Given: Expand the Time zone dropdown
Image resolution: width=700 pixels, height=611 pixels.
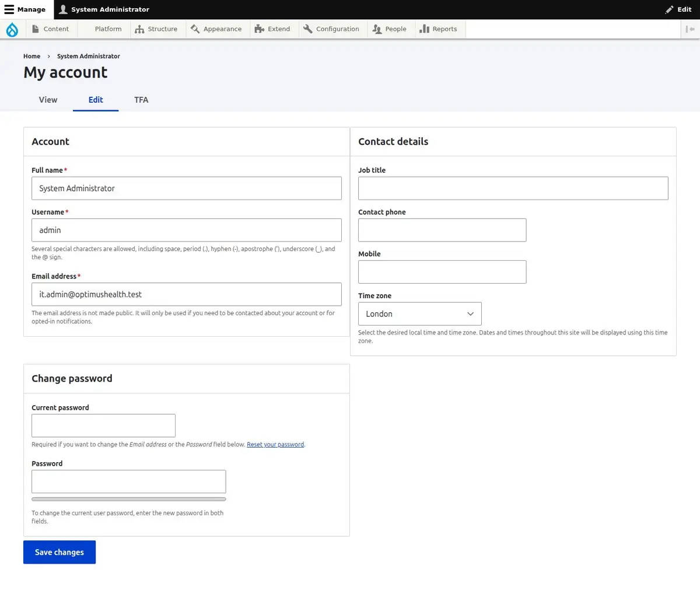Looking at the screenshot, I should pyautogui.click(x=420, y=314).
